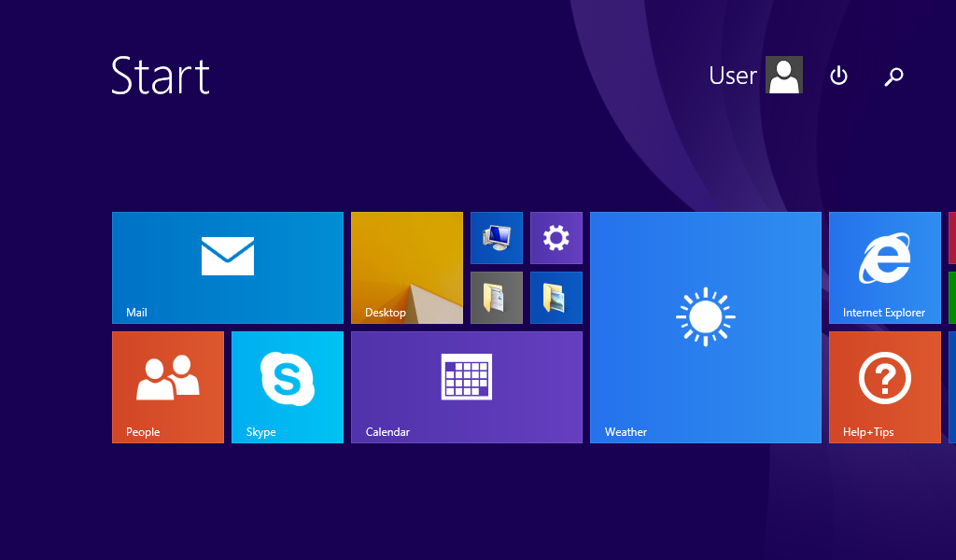Screen dimensions: 956x560
Task: Open the Weather tile
Action: pos(706,328)
